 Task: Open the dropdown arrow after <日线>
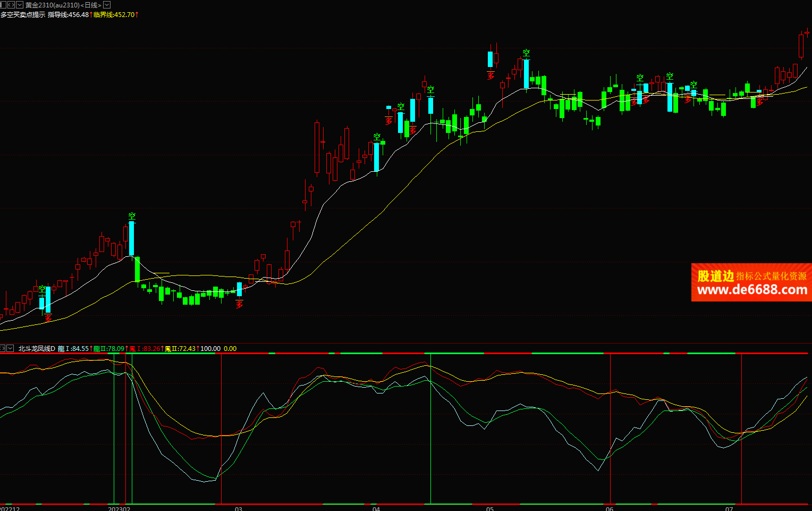(107, 5)
